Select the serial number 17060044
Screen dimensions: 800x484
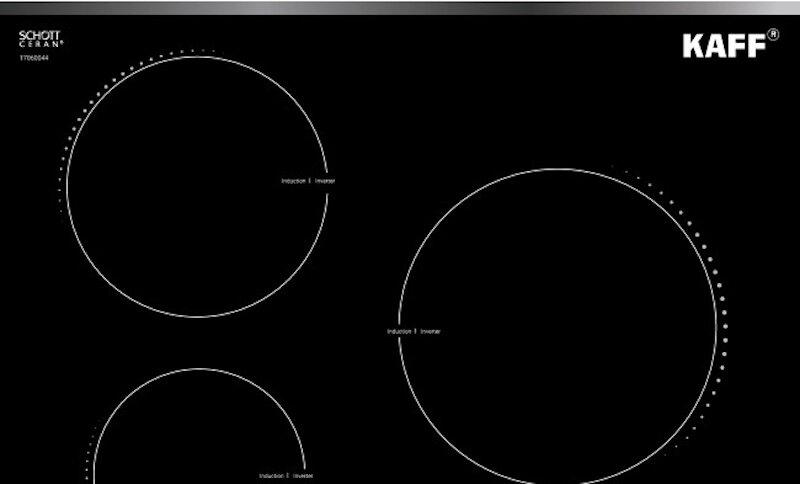click(x=34, y=58)
